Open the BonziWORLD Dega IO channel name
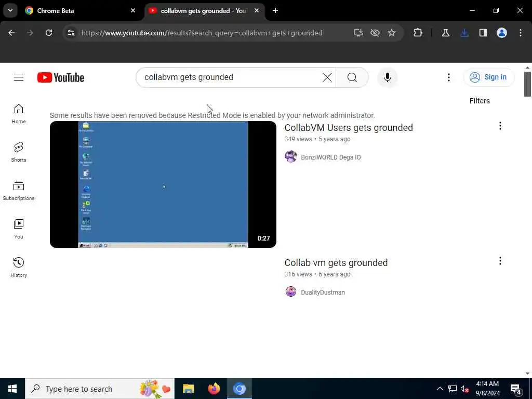 pos(331,157)
